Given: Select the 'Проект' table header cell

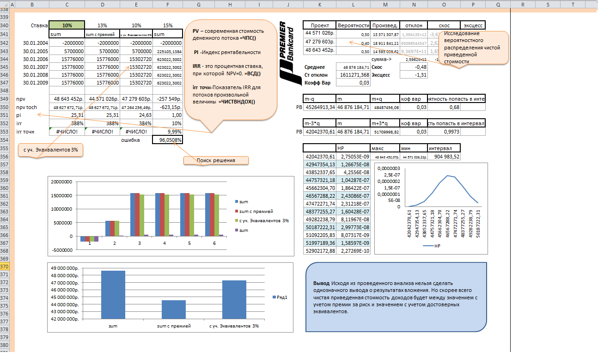Looking at the screenshot, I should [319, 25].
